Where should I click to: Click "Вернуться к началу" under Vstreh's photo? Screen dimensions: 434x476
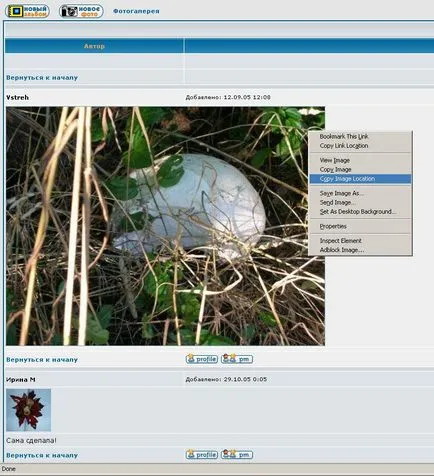(x=42, y=360)
